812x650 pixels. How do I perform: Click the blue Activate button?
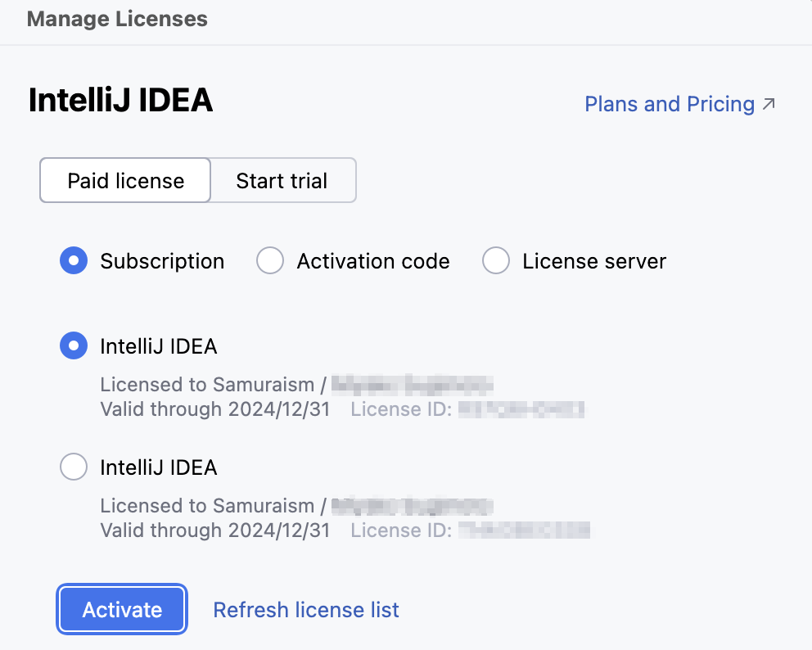(122, 610)
